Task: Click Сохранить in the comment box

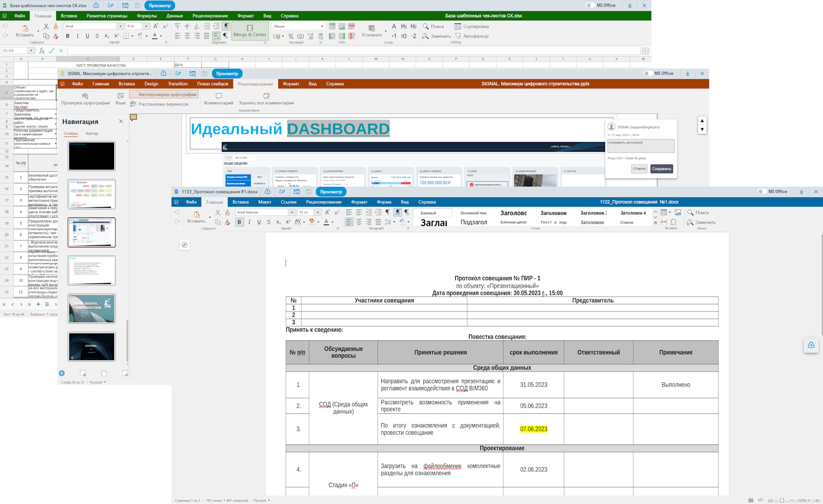Action: (x=661, y=169)
